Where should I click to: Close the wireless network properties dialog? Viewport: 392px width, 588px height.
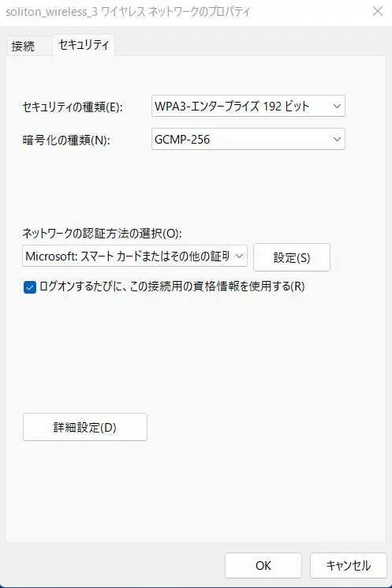click(x=378, y=11)
